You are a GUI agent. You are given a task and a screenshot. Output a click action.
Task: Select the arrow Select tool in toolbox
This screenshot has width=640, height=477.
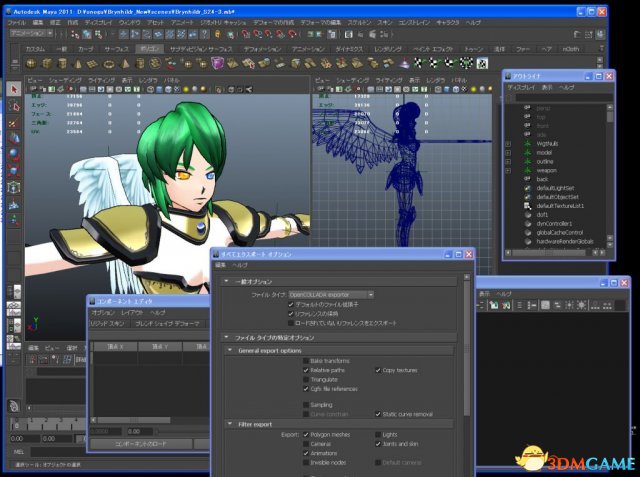pos(14,89)
